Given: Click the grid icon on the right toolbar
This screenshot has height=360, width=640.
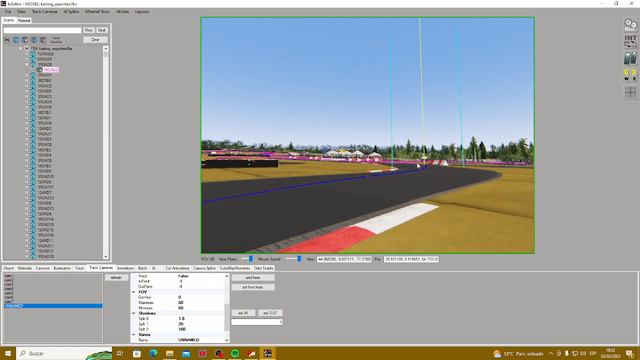Looking at the screenshot, I should click(630, 92).
